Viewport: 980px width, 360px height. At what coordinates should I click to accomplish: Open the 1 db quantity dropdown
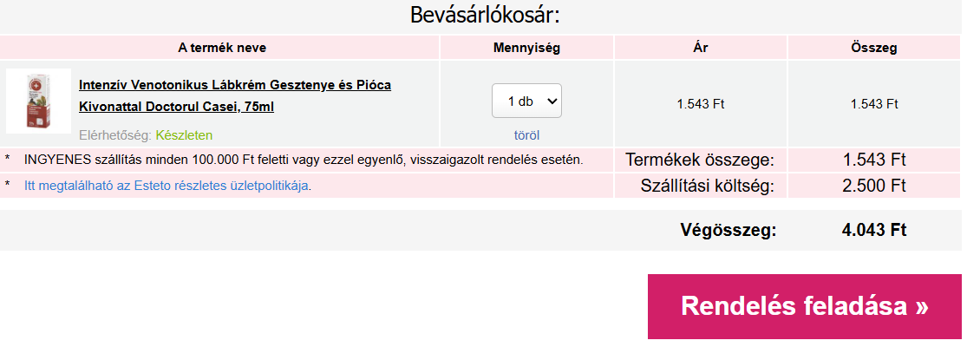point(526,101)
